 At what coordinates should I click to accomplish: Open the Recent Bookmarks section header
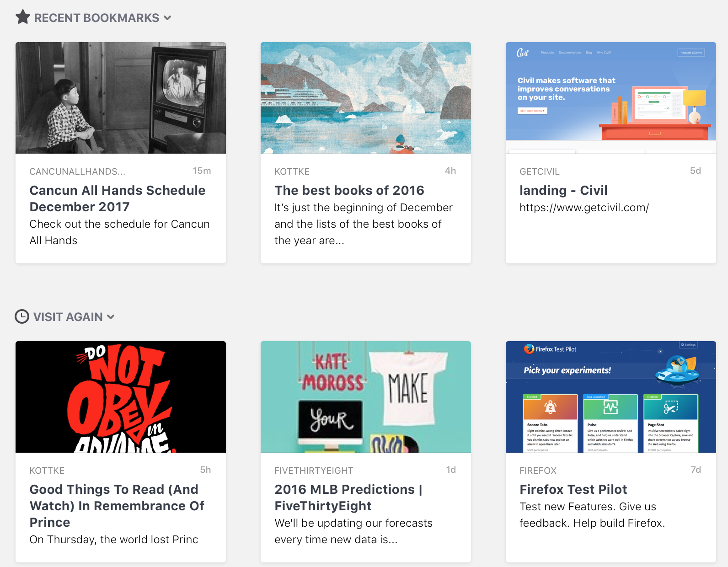tap(96, 18)
